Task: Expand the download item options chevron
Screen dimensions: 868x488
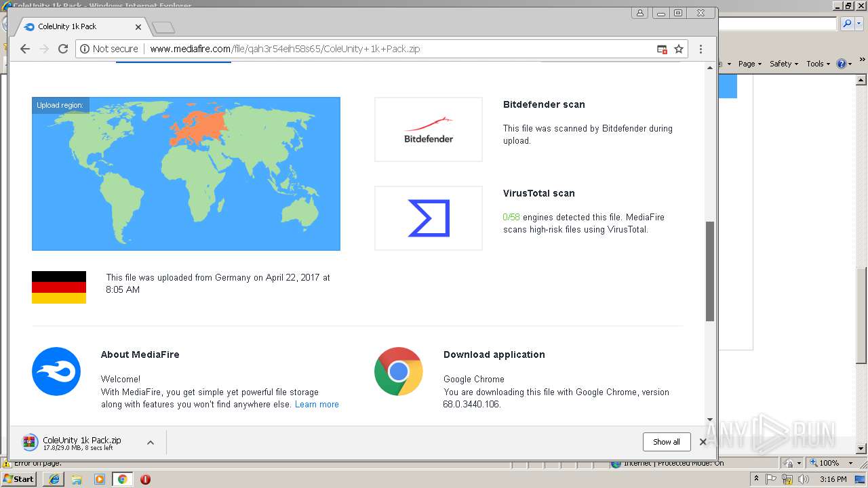Action: (x=151, y=443)
